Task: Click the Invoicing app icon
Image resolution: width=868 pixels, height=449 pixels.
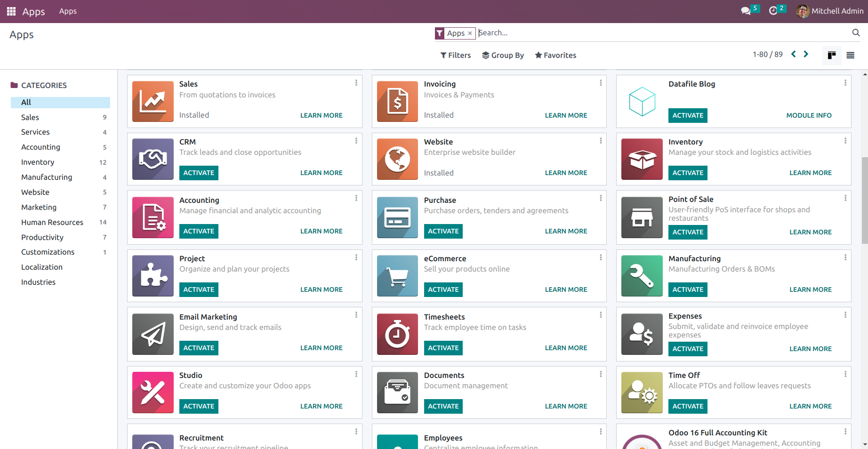Action: pyautogui.click(x=397, y=101)
